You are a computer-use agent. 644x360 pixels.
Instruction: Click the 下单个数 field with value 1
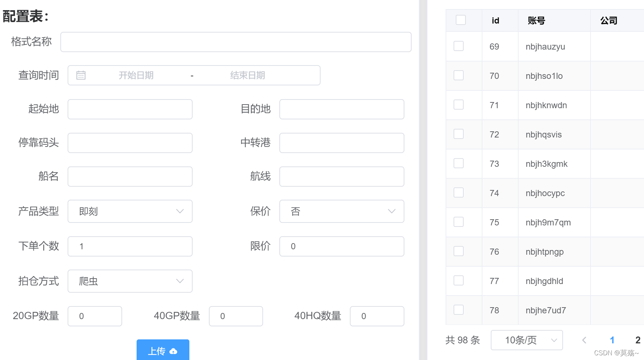pyautogui.click(x=130, y=246)
